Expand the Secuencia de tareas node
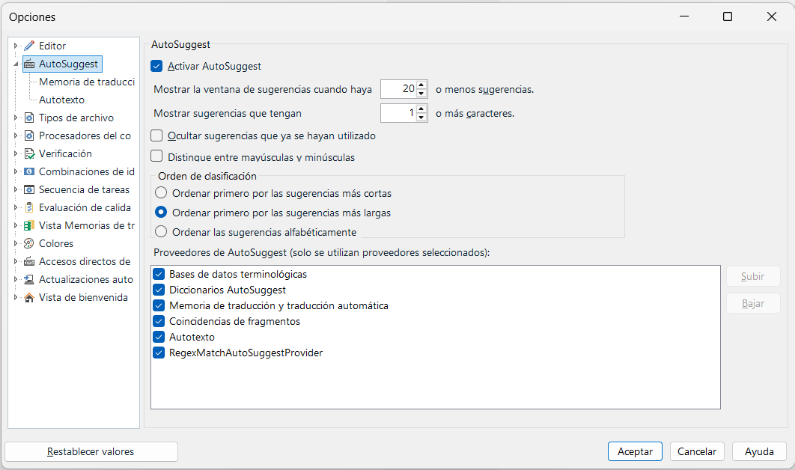The height and width of the screenshot is (470, 795). coord(15,190)
